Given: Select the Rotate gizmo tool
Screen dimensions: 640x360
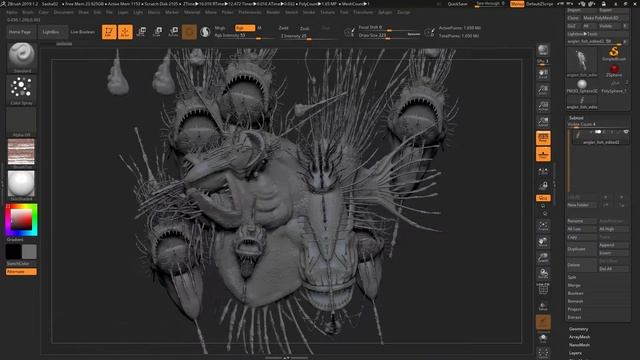Looking at the screenshot, I should [x=173, y=32].
